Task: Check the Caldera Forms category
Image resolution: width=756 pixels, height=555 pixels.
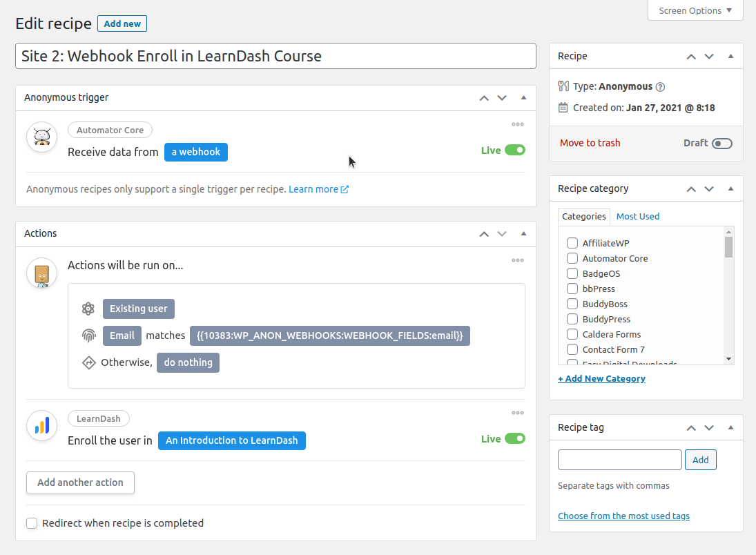Action: [x=572, y=334]
